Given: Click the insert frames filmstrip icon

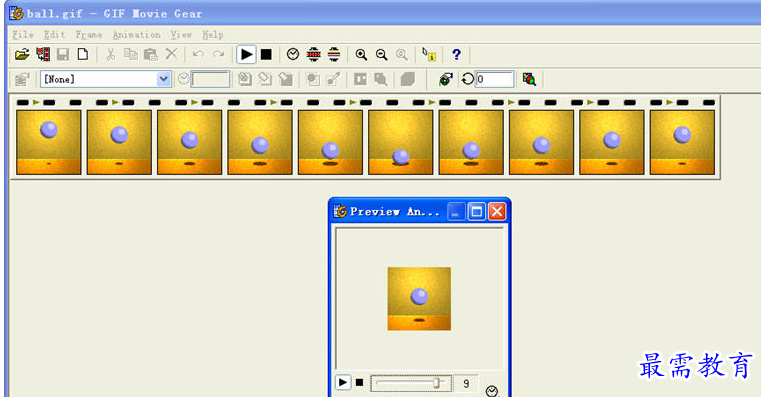Looking at the screenshot, I should coord(43,54).
